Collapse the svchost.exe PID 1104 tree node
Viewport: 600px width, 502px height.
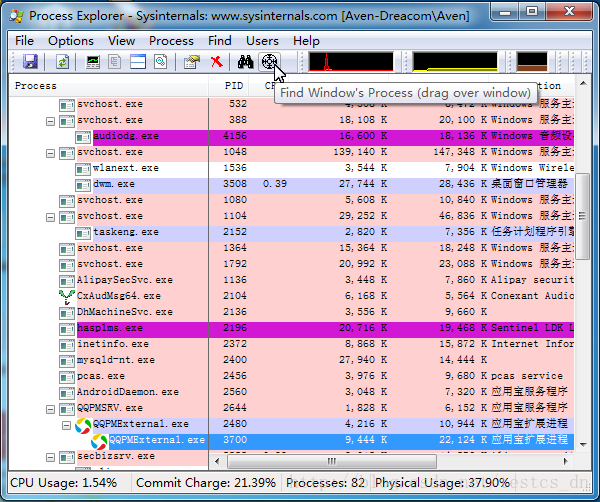50,218
